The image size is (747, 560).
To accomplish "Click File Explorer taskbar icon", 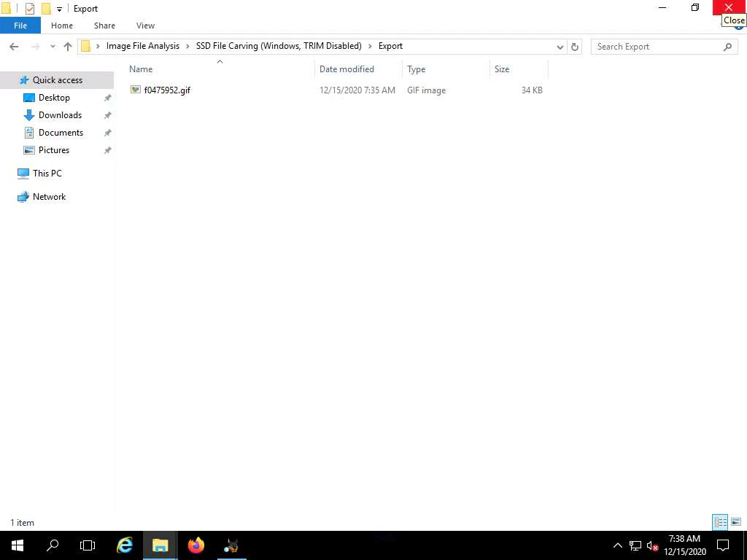I will pyautogui.click(x=160, y=545).
